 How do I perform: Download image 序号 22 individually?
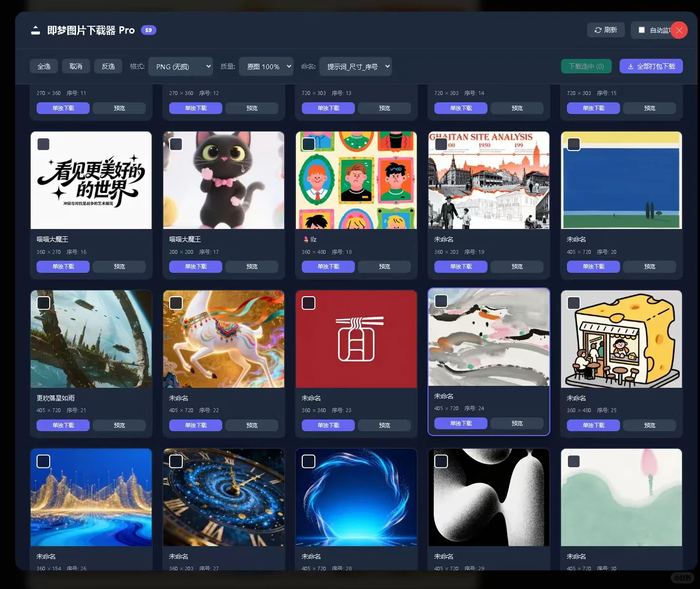tap(196, 425)
